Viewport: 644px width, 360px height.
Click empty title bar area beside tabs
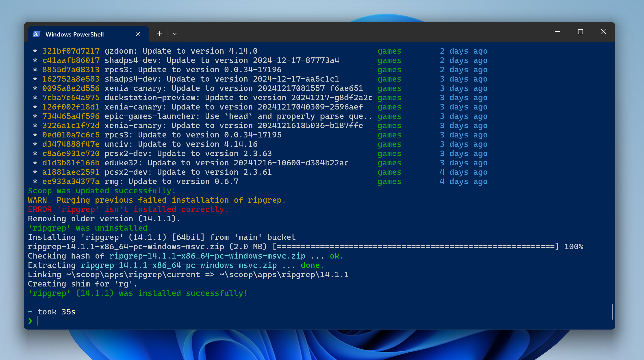[x=353, y=33]
